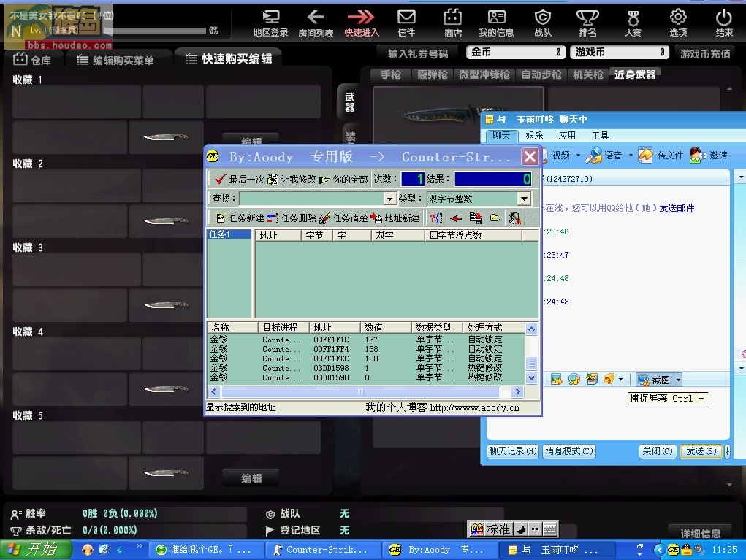This screenshot has width=746, height=560.
Task: Click 你的全部 pointing-hand icon
Action: pyautogui.click(x=324, y=180)
